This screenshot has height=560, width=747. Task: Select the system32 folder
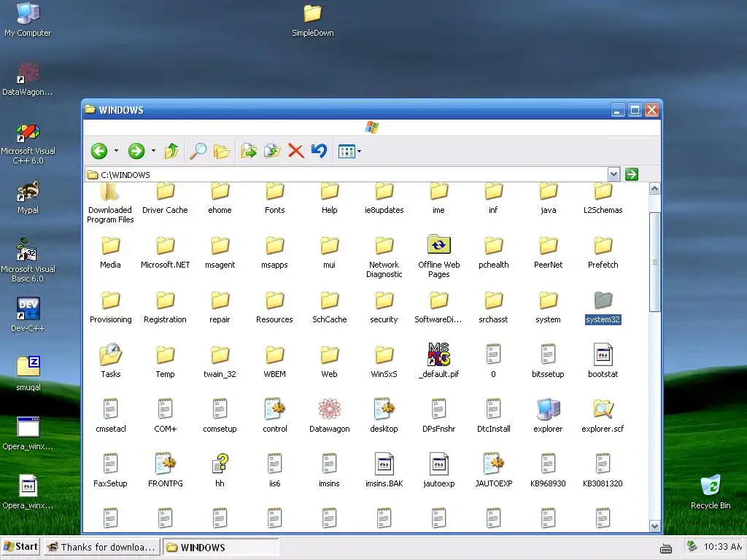(603, 308)
